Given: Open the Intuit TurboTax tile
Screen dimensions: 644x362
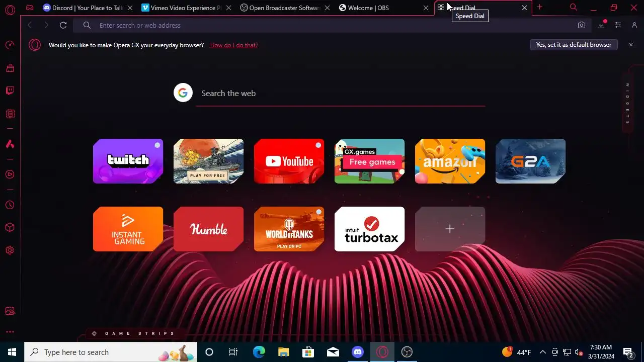Looking at the screenshot, I should (369, 229).
